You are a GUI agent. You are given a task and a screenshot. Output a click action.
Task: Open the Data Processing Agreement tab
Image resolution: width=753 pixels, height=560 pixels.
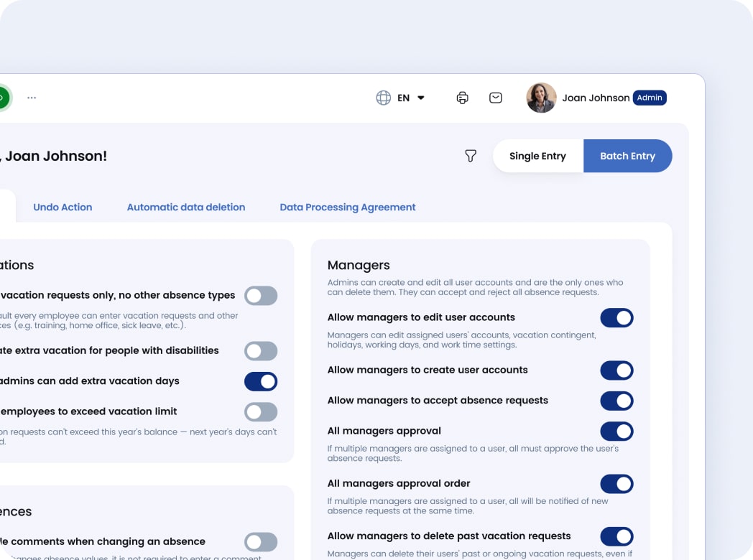348,207
